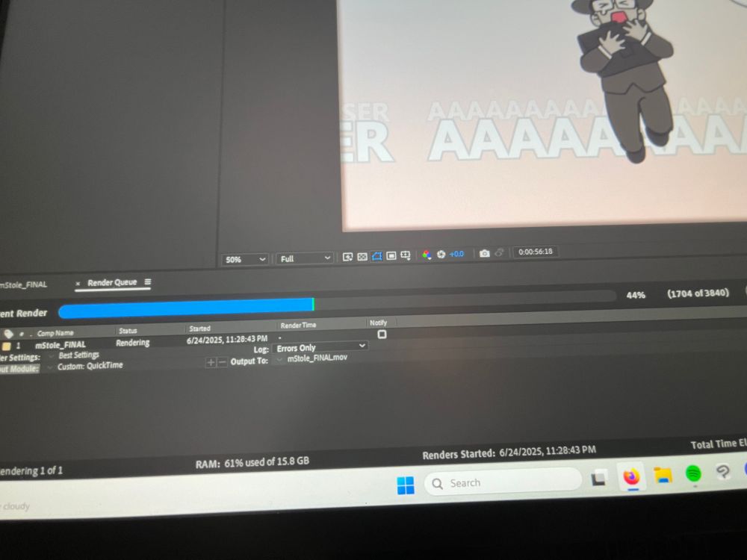
Task: Expand the Output Module arrow beside Custom: QuickTime
Action: (x=49, y=367)
